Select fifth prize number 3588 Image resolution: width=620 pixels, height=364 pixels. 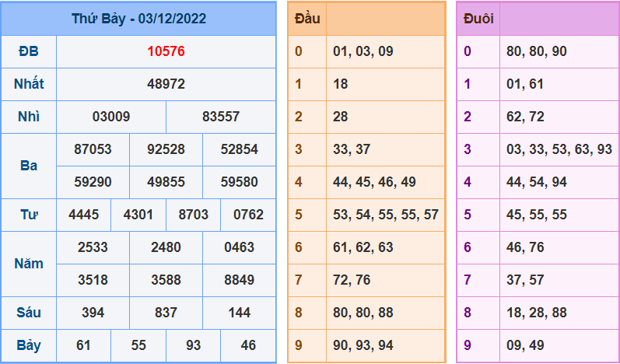coord(166,280)
